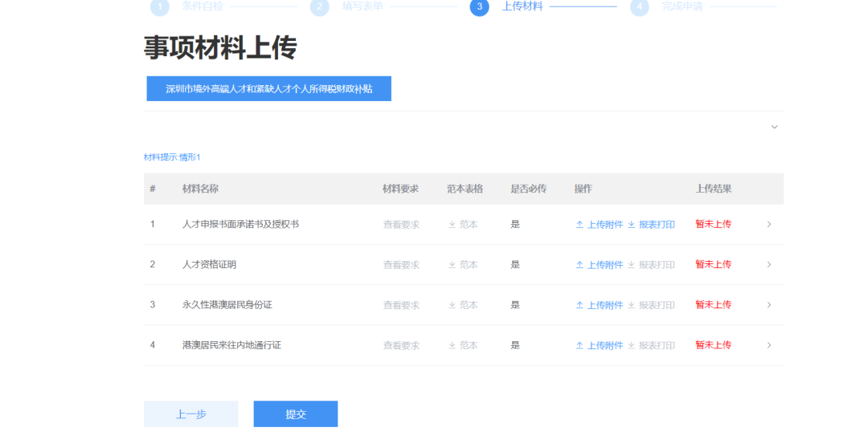Open the 材料提示:情形1 link
This screenshot has height=448, width=868.
pyautogui.click(x=172, y=157)
